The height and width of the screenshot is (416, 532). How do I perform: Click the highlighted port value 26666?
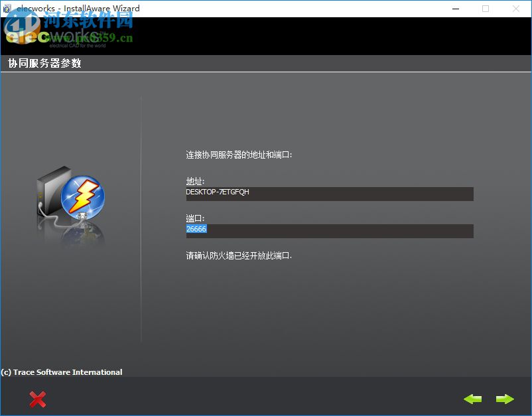coord(196,228)
